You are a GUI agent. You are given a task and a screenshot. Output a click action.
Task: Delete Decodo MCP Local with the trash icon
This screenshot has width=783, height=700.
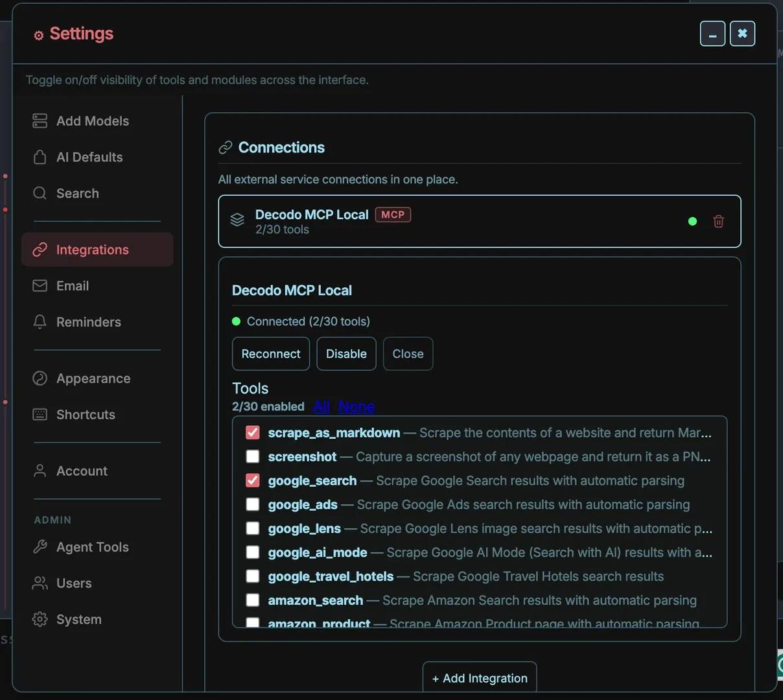718,222
